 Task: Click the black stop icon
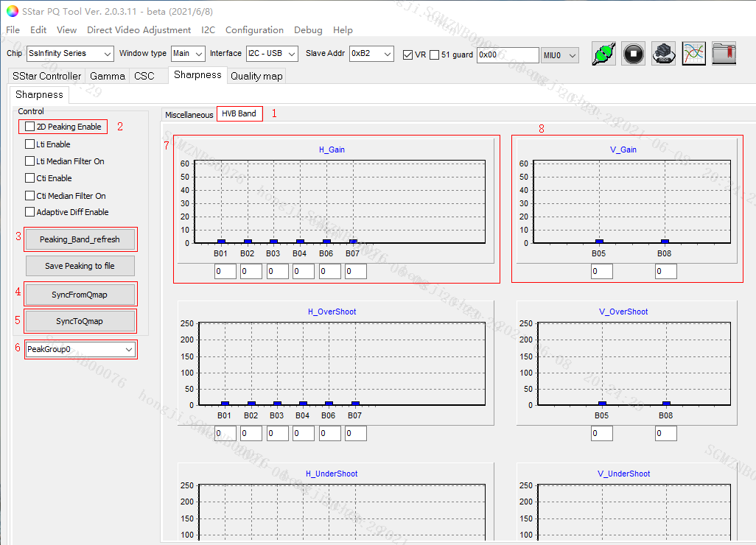coord(634,54)
